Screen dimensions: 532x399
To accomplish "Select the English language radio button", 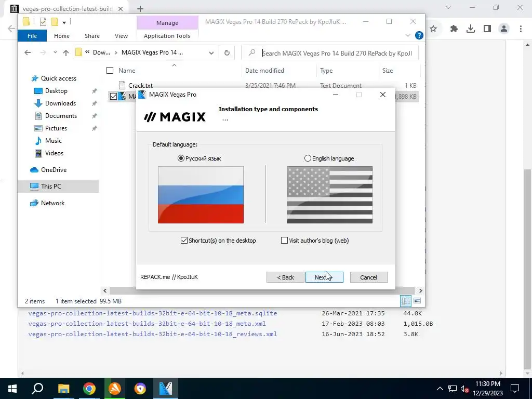I will point(308,158).
